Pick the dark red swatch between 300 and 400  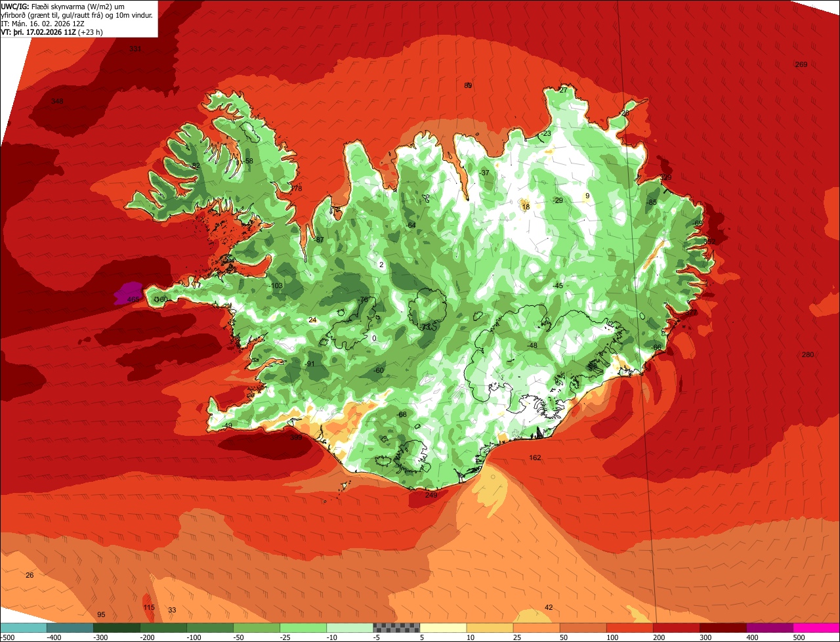[x=722, y=628]
